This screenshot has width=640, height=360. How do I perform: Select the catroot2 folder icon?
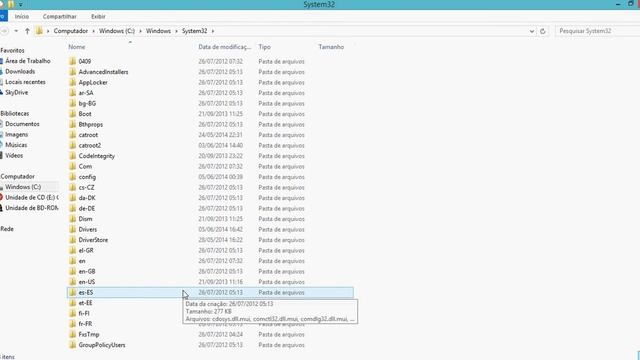(73, 145)
